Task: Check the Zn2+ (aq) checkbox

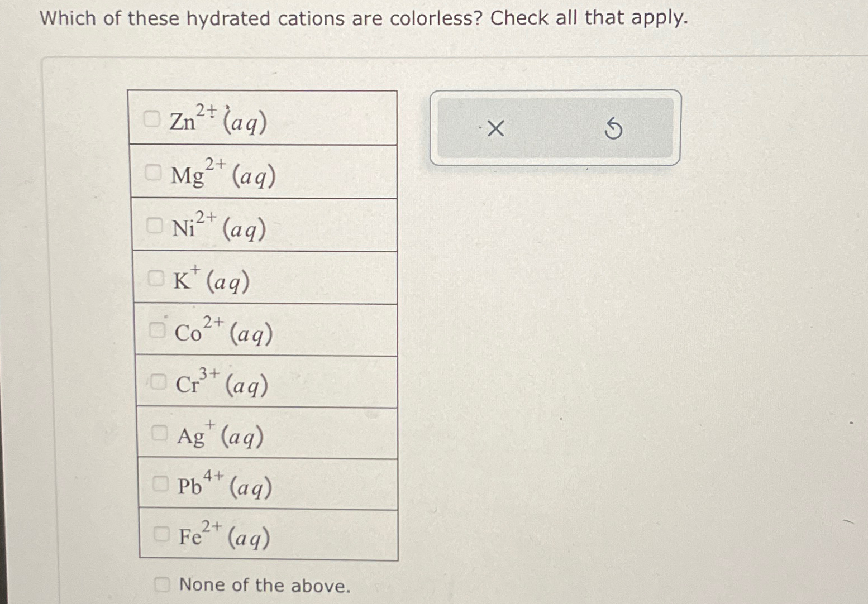Action: [x=151, y=119]
